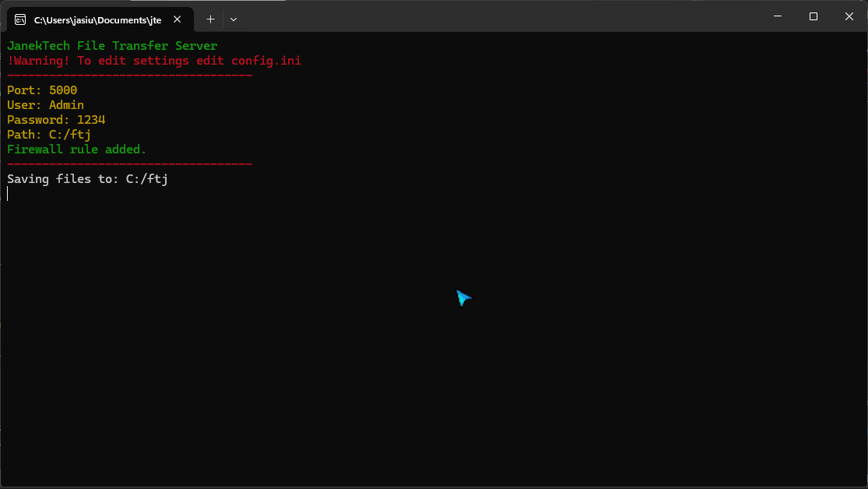
Task: Minimize the terminal window
Action: click(778, 16)
